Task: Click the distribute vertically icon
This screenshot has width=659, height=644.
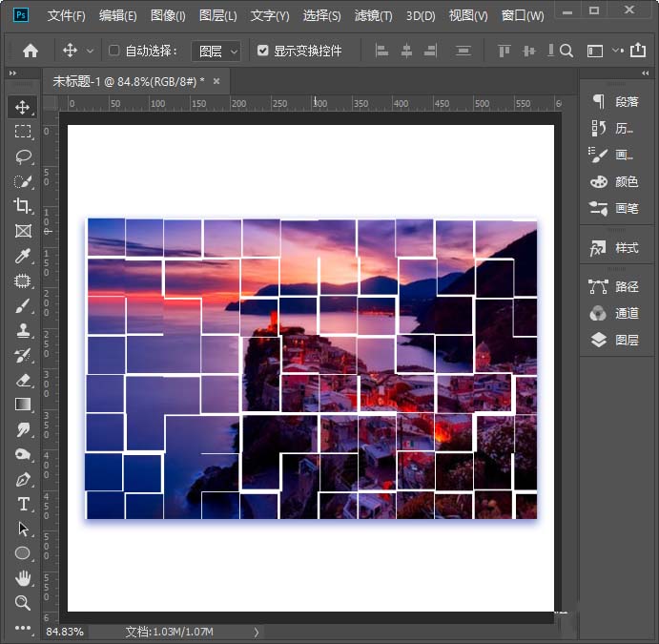Action: (x=463, y=51)
